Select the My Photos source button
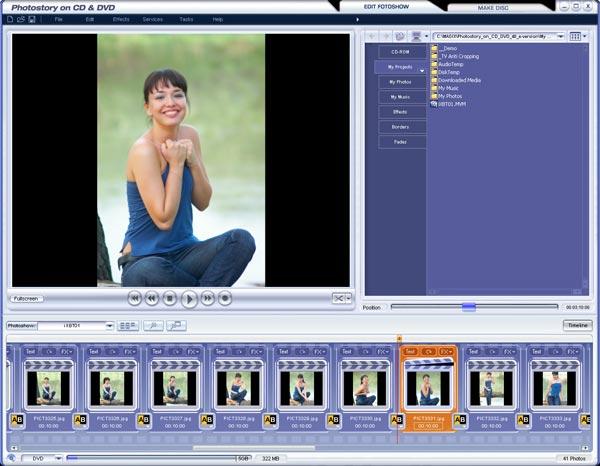Image resolution: width=600 pixels, height=466 pixels. click(401, 82)
